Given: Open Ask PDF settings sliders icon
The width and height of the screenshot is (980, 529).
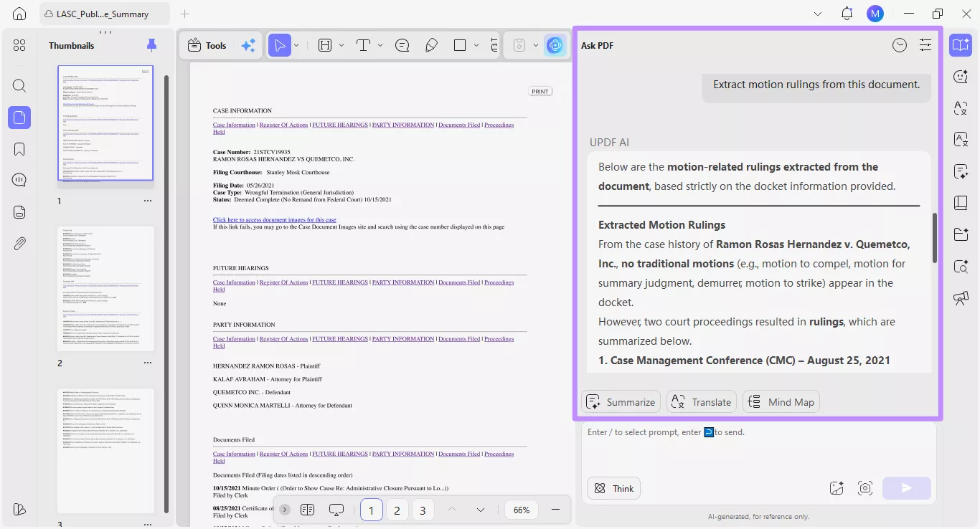Looking at the screenshot, I should click(925, 45).
